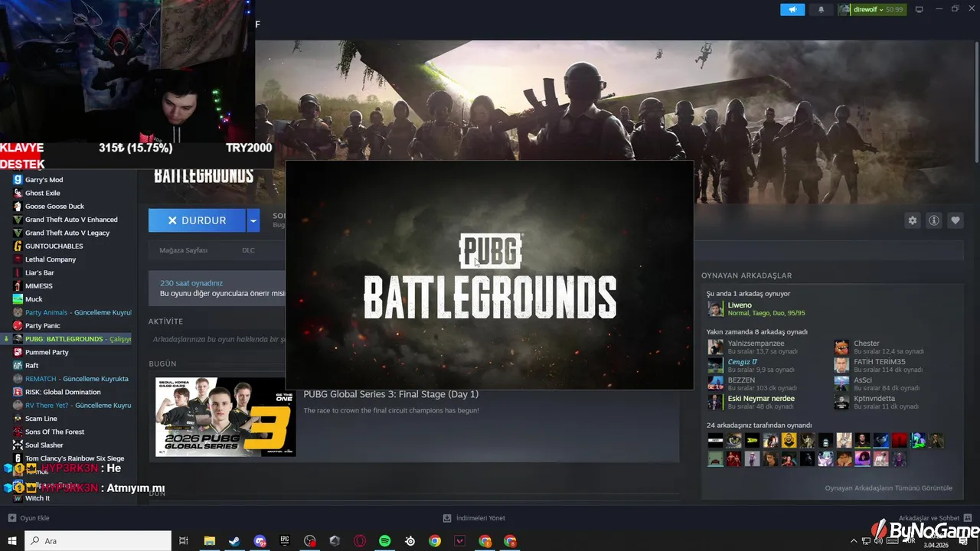Open Epic Games Launcher from taskbar
Viewport: 980px width, 551px height.
[285, 541]
